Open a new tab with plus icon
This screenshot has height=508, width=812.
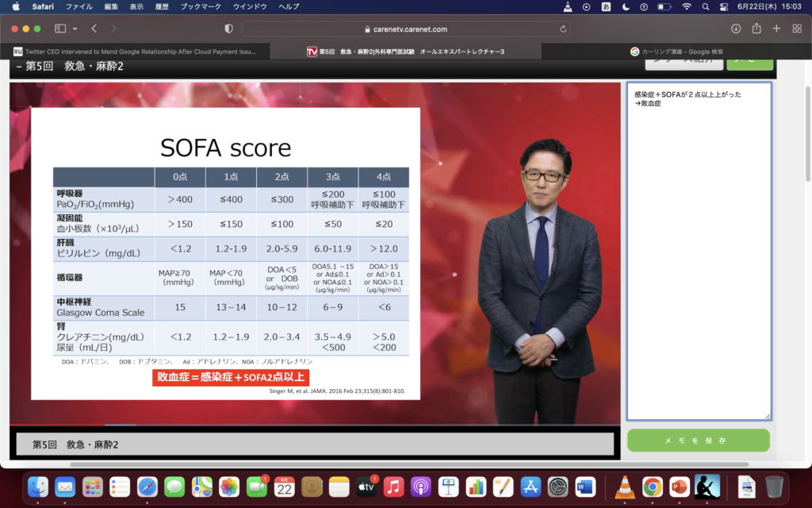click(x=776, y=29)
